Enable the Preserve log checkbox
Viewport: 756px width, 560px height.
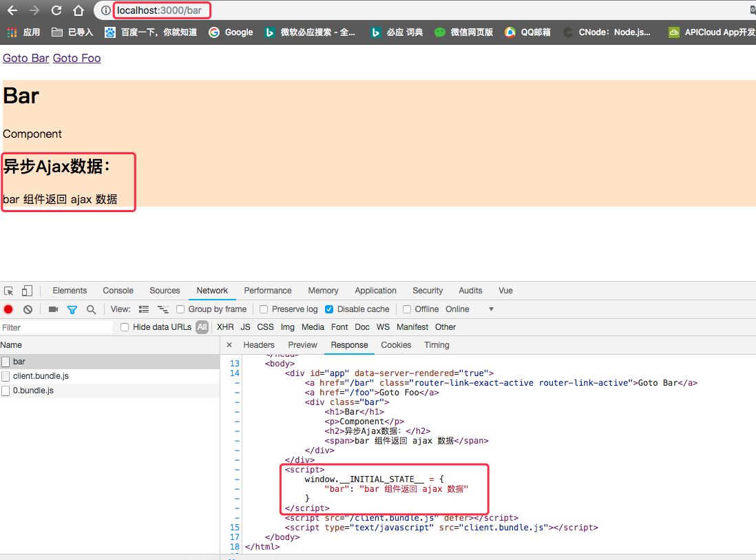(264, 309)
